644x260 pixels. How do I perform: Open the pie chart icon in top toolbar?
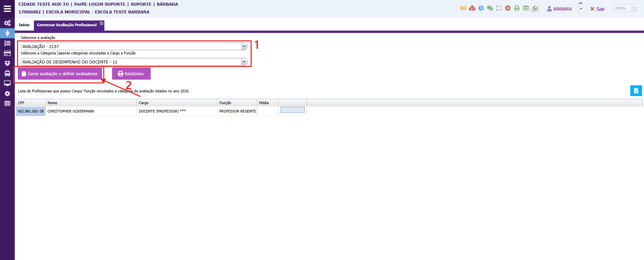[481, 8]
